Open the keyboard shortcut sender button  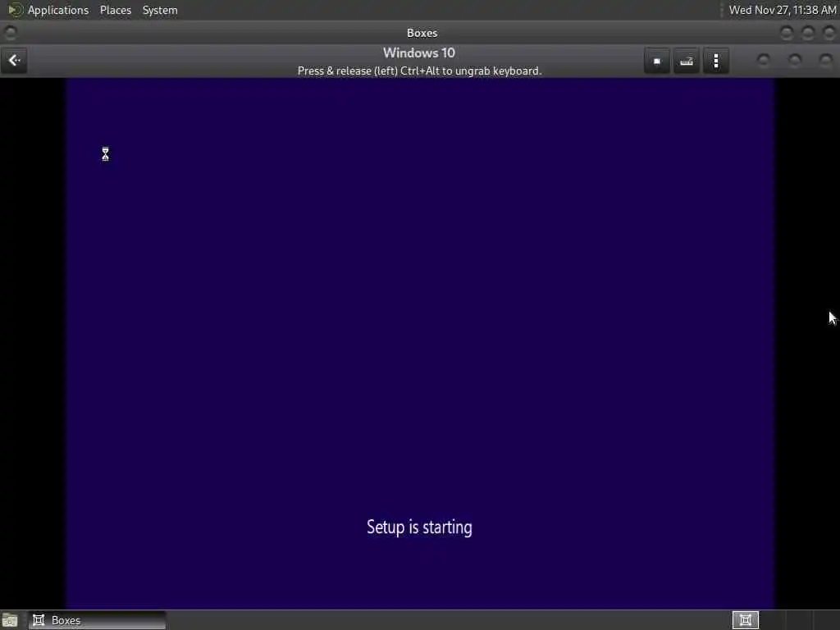(x=687, y=61)
